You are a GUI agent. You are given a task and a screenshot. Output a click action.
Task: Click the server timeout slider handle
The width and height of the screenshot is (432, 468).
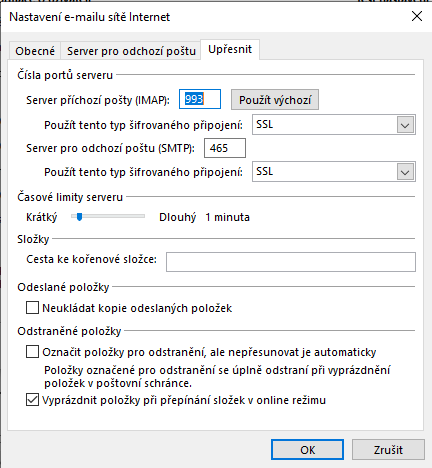pyautogui.click(x=79, y=217)
